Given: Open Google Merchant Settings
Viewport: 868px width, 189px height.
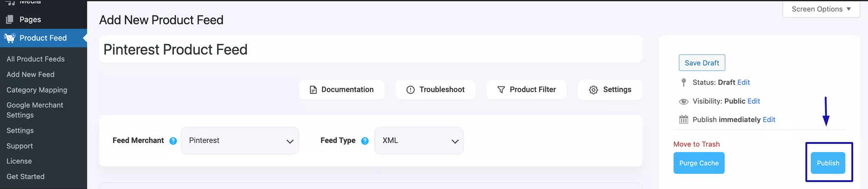Looking at the screenshot, I should click(35, 110).
